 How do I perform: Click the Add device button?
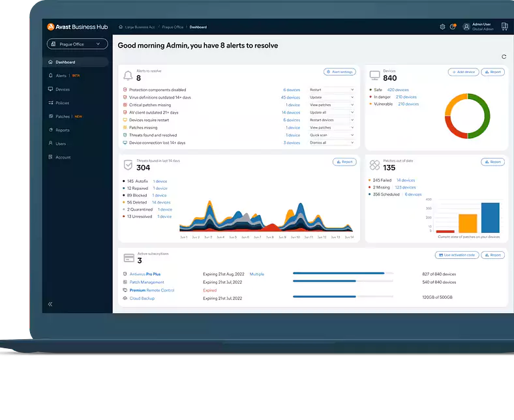coord(462,72)
